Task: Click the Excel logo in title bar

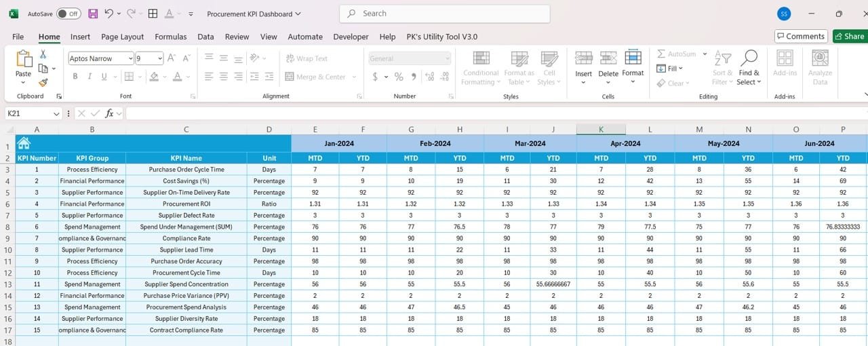Action: click(x=13, y=14)
